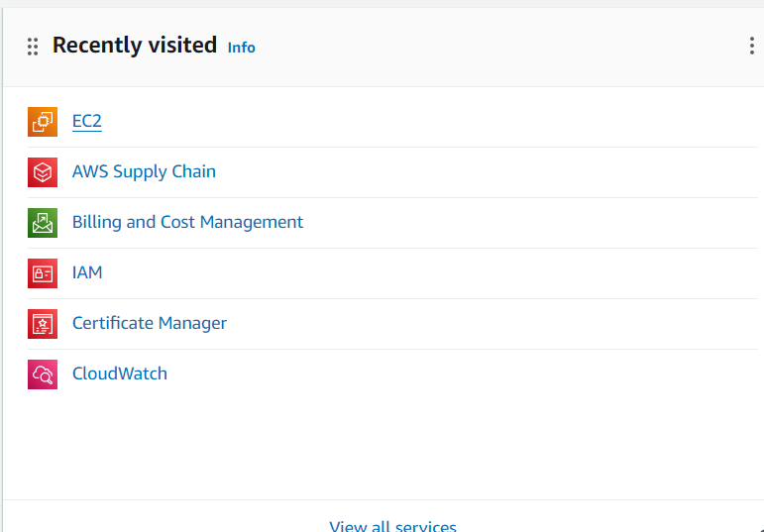Click blank header area right of Info
The height and width of the screenshot is (532, 764).
[495, 47]
